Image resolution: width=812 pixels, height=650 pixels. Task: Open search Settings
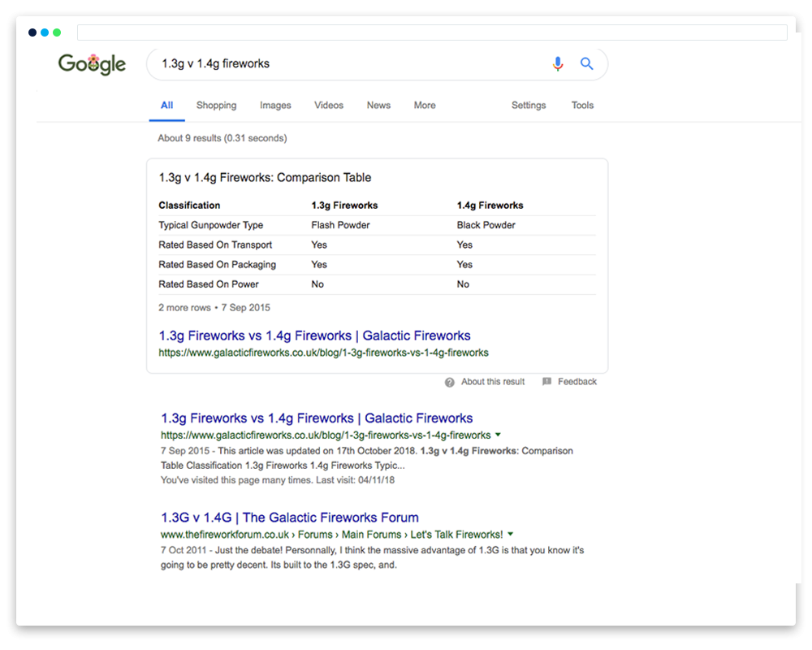click(529, 106)
